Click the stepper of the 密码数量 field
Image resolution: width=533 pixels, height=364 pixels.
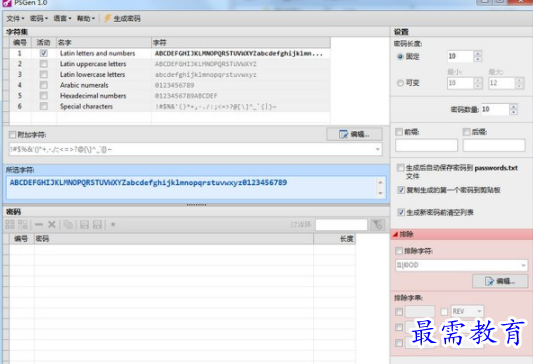coord(514,109)
